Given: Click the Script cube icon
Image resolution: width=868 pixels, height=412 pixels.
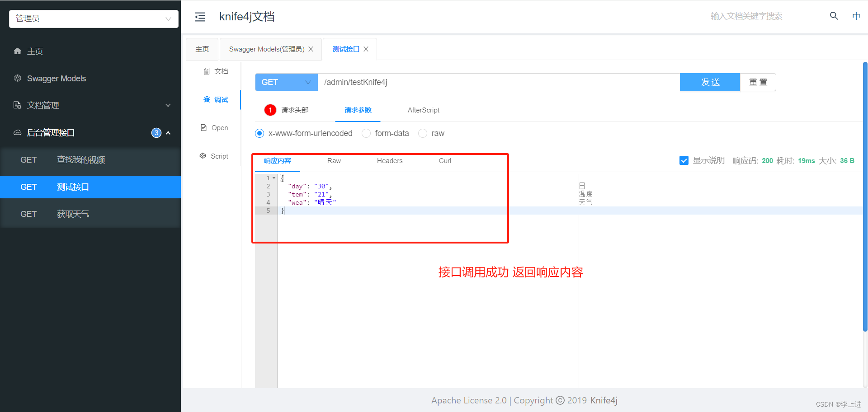Looking at the screenshot, I should click(203, 156).
